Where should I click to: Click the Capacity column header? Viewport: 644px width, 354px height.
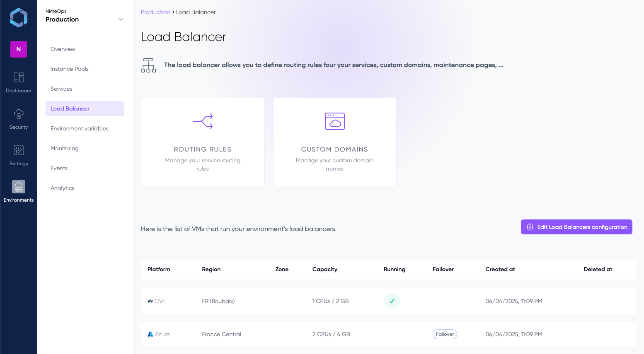(325, 269)
